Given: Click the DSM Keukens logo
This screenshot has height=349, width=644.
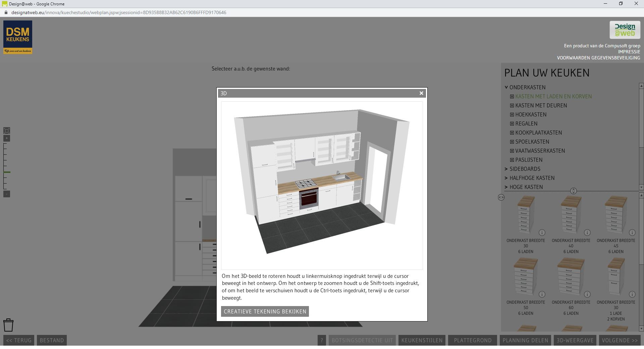Looking at the screenshot, I should 18,37.
